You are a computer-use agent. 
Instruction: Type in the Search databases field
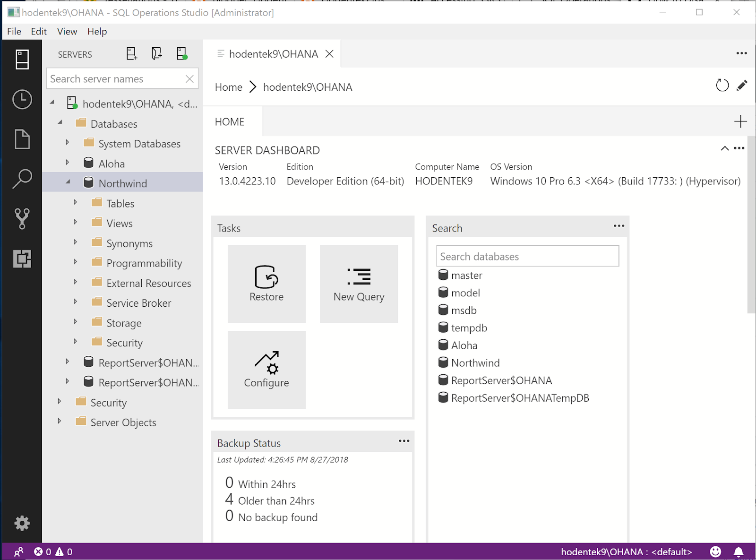pyautogui.click(x=527, y=256)
